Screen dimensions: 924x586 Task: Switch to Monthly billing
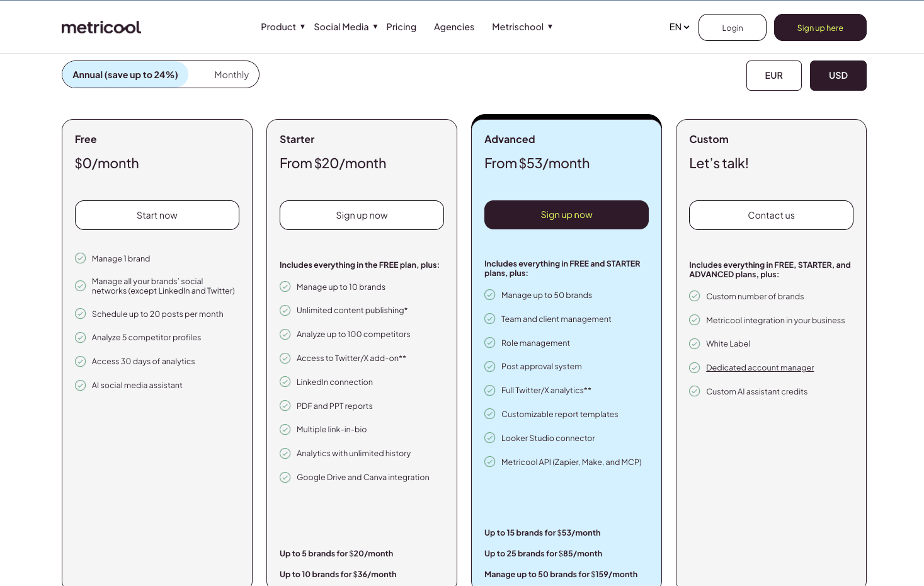click(x=231, y=75)
